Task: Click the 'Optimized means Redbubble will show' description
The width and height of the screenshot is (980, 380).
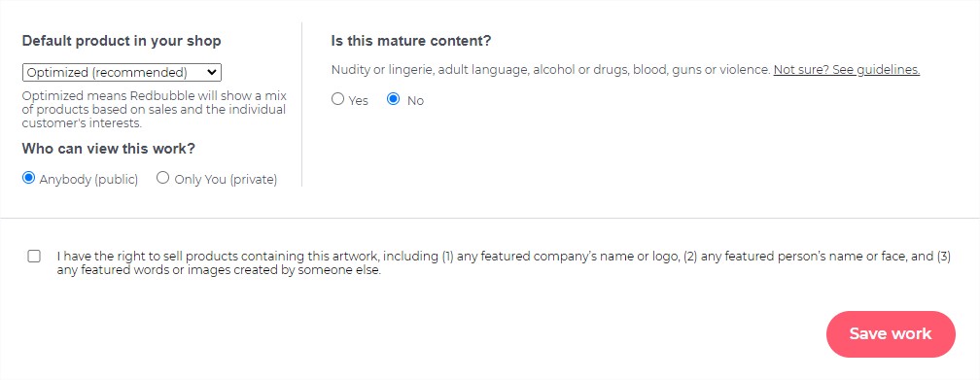Action: (x=154, y=110)
